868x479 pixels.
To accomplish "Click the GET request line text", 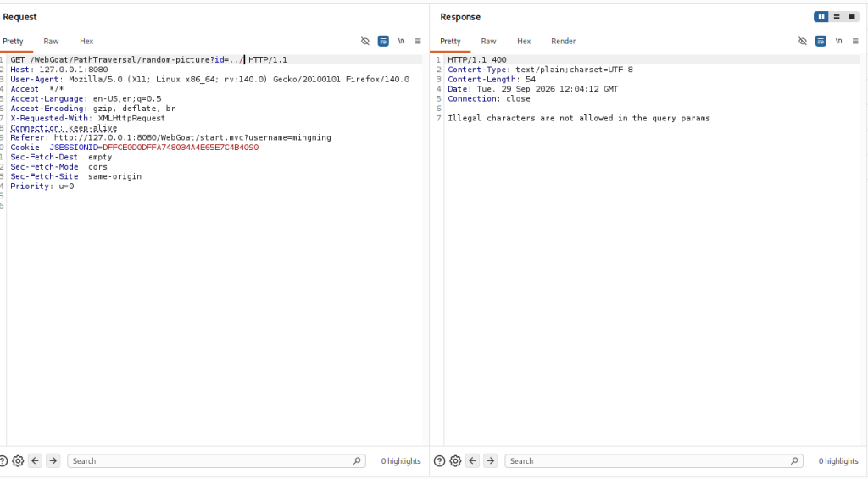I will click(x=148, y=60).
